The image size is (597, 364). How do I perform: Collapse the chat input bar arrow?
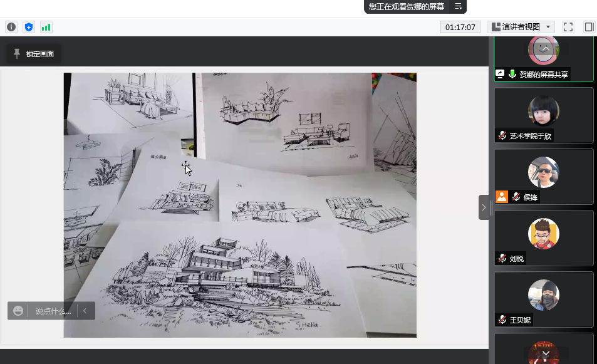click(85, 311)
